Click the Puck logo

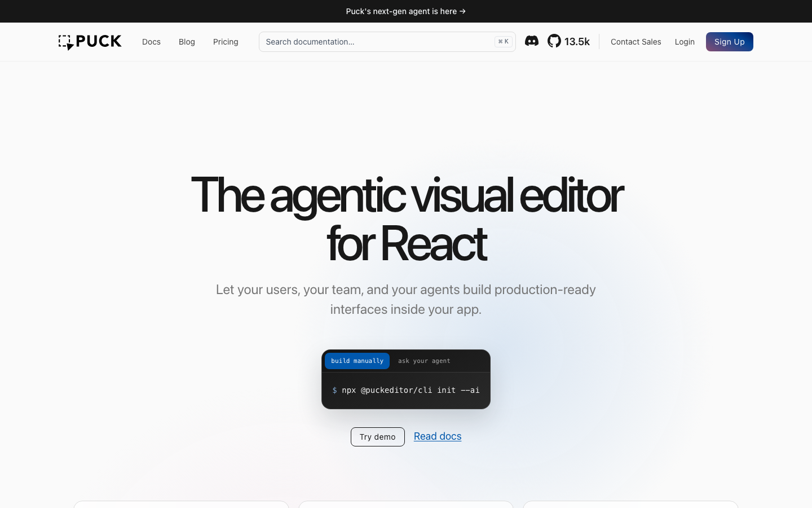90,42
